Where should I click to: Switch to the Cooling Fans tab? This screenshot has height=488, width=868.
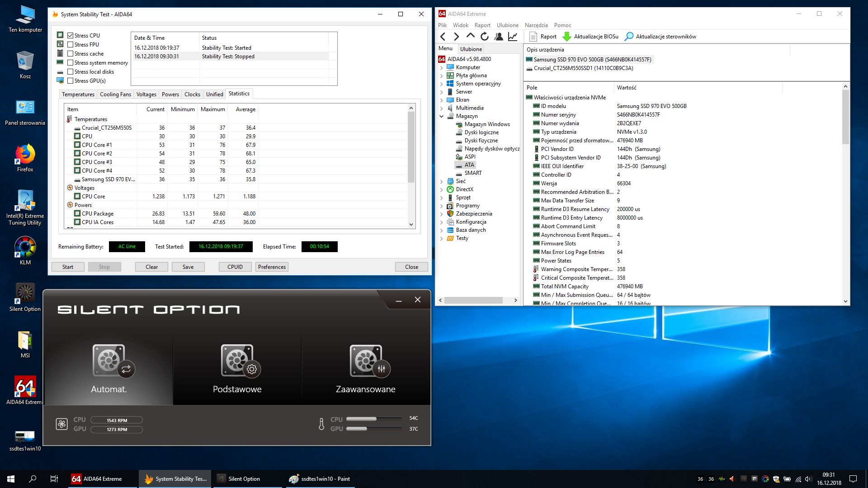click(115, 94)
